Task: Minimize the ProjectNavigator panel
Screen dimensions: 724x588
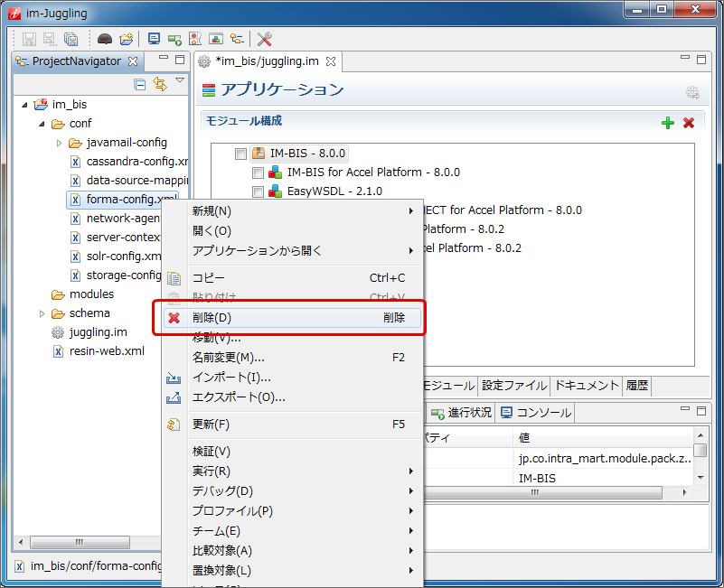Action: click(164, 58)
